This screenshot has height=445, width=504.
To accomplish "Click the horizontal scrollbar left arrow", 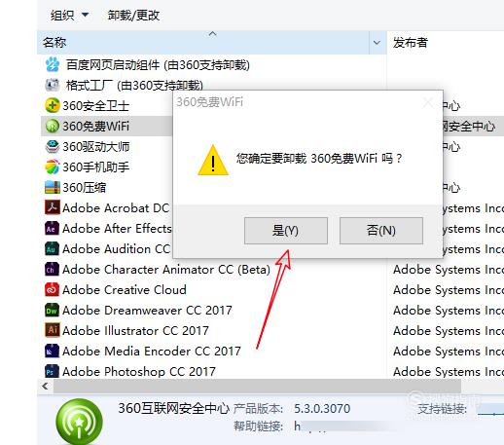I will pyautogui.click(x=45, y=386).
